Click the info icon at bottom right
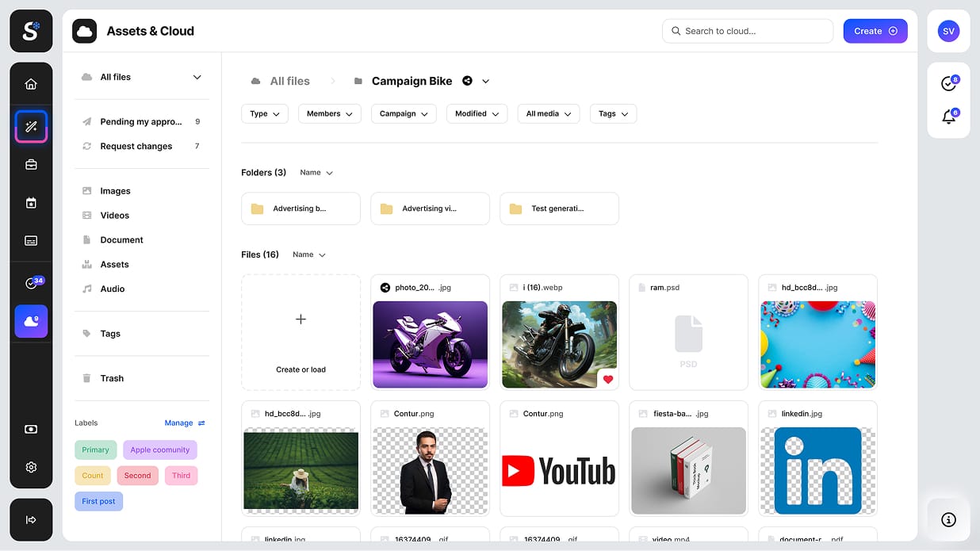The width and height of the screenshot is (980, 551). 948,519
